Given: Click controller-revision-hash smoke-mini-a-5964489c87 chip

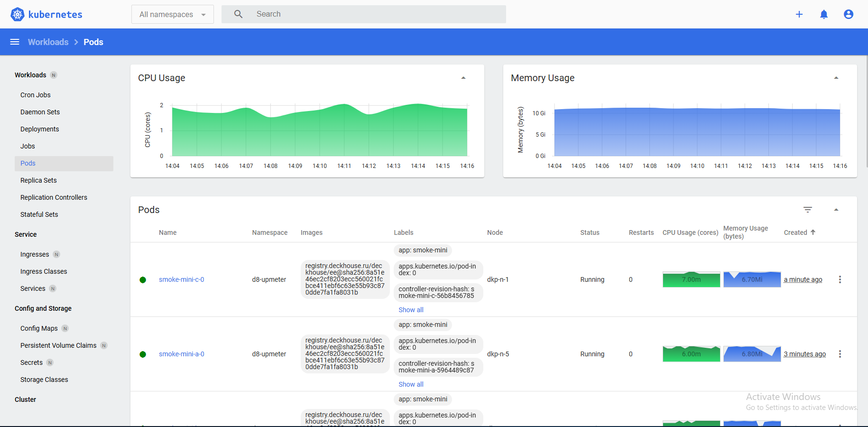Looking at the screenshot, I should (438, 367).
